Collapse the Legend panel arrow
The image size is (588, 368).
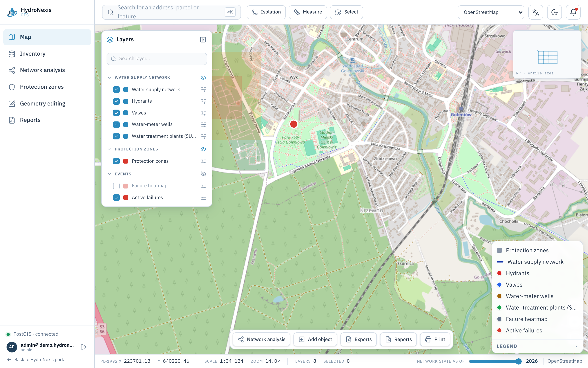tap(576, 346)
